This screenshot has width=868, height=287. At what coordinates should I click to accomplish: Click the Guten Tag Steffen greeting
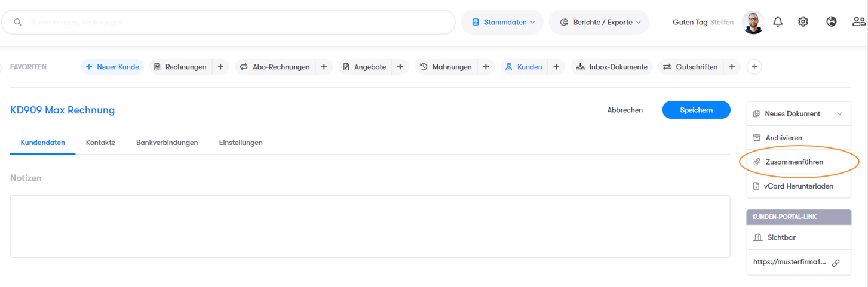point(703,22)
